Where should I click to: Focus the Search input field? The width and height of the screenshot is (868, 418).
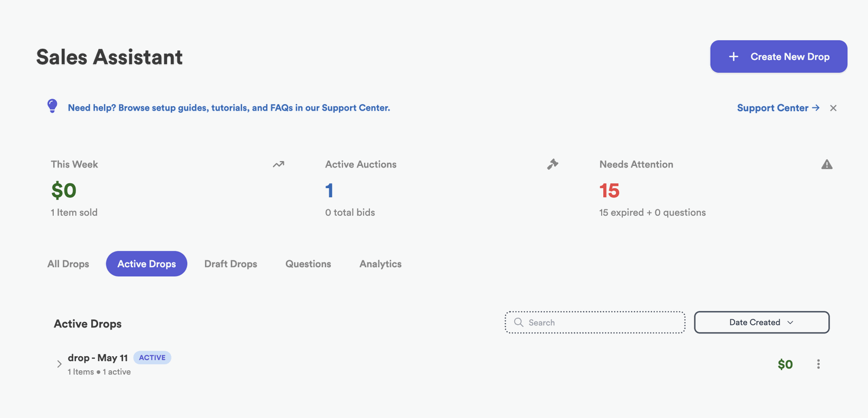(x=595, y=322)
